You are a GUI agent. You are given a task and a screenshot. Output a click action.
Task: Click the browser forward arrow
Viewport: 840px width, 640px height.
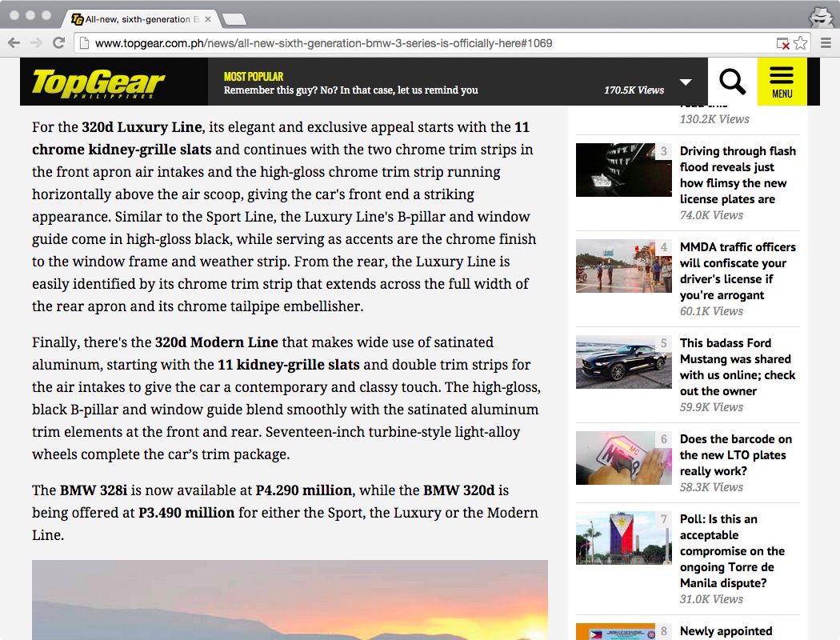tap(36, 43)
